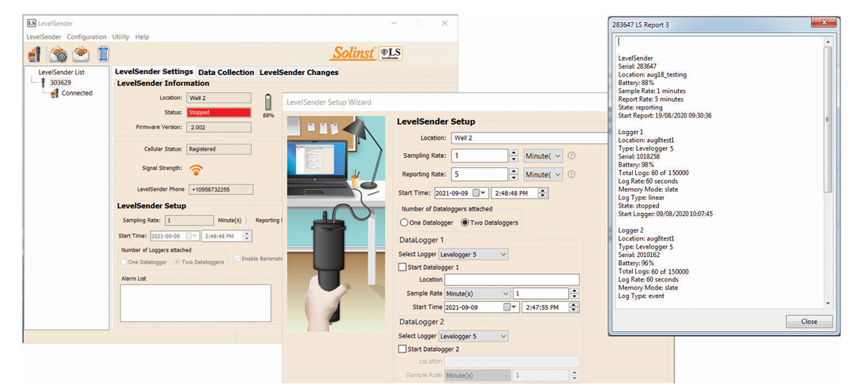The image size is (868, 392).
Task: Click the Cellular Status Registered field
Action: [219, 149]
